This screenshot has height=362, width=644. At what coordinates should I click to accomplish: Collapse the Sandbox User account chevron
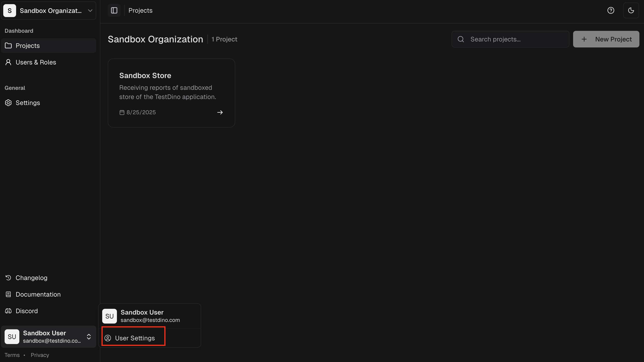[x=89, y=337]
